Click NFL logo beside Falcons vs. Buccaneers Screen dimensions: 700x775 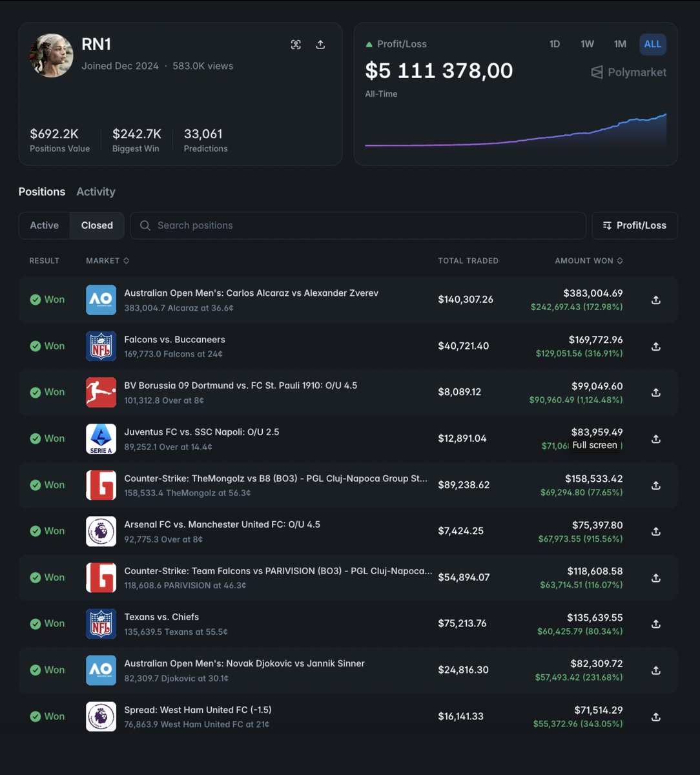101,346
